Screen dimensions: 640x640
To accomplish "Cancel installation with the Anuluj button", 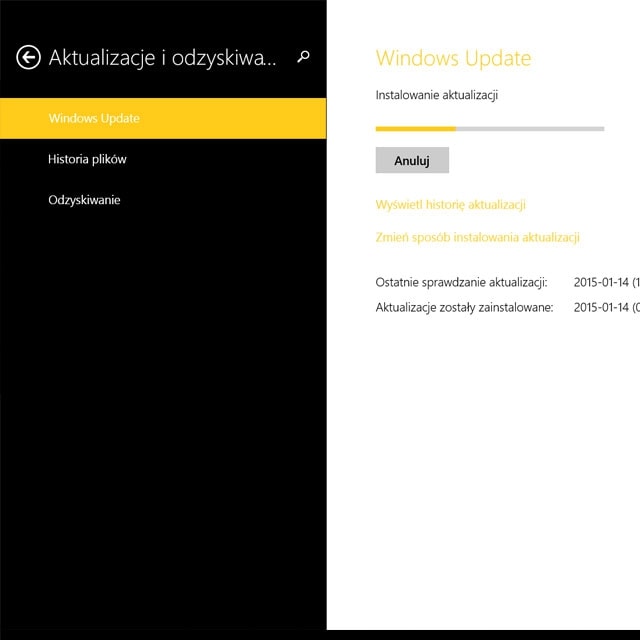I will 412,160.
